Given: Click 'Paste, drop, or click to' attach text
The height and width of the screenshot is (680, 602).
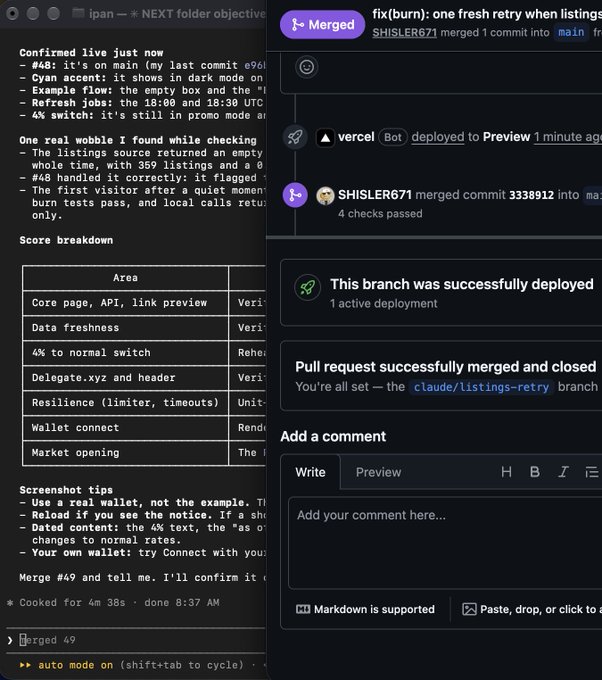Looking at the screenshot, I should tap(541, 609).
